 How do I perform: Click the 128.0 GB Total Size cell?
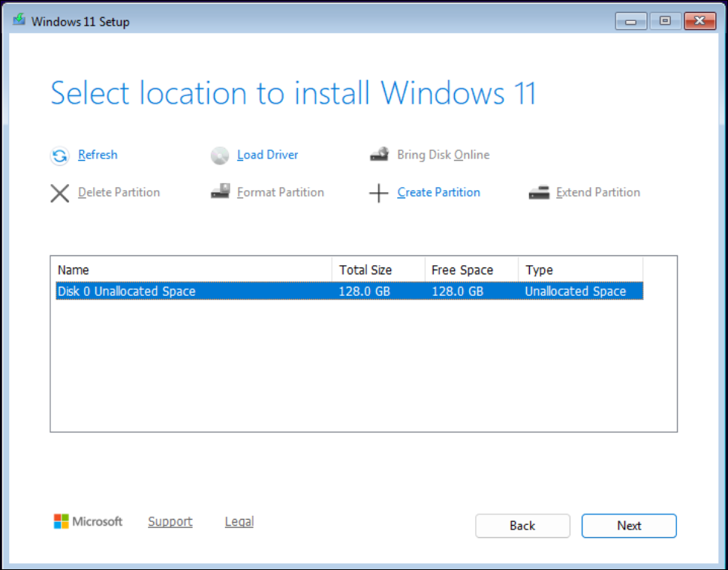[365, 291]
